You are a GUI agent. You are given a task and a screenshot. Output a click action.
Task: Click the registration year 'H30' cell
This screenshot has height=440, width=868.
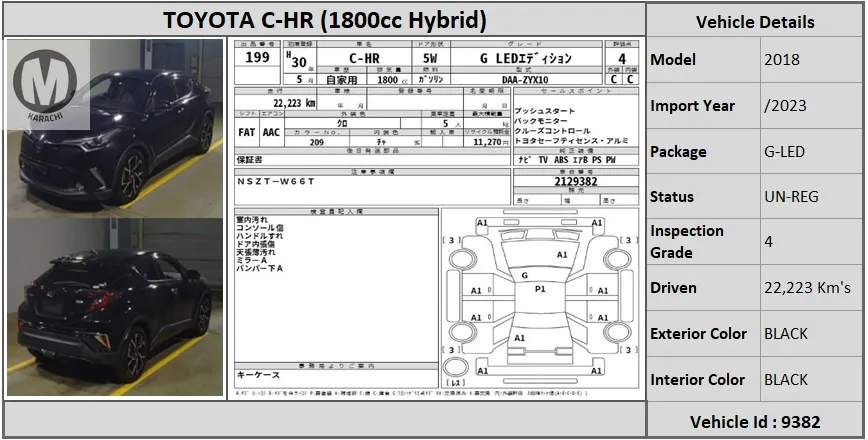298,59
